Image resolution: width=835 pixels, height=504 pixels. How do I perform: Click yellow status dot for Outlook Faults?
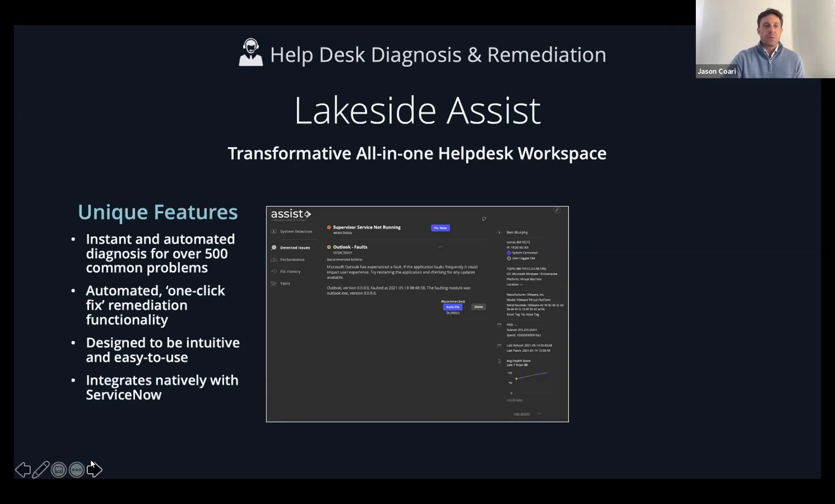click(x=329, y=247)
